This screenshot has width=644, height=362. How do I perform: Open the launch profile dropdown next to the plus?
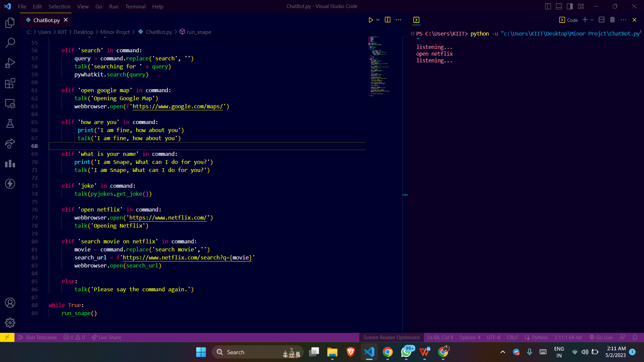coord(591,20)
